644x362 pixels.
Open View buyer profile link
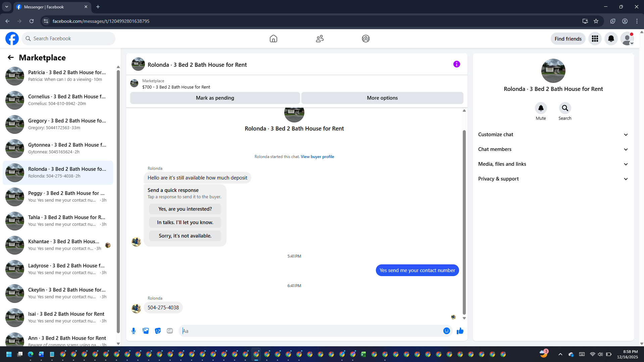point(317,157)
